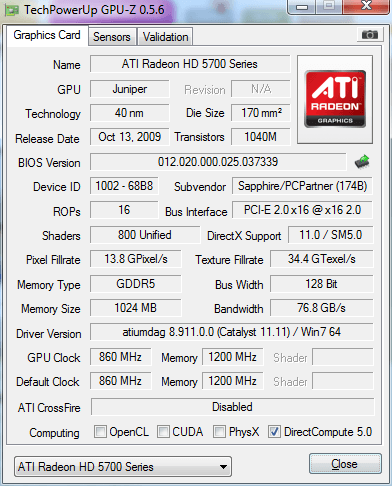This screenshot has height=486, width=392.
Task: Toggle the PhysX checkbox
Action: point(219,431)
